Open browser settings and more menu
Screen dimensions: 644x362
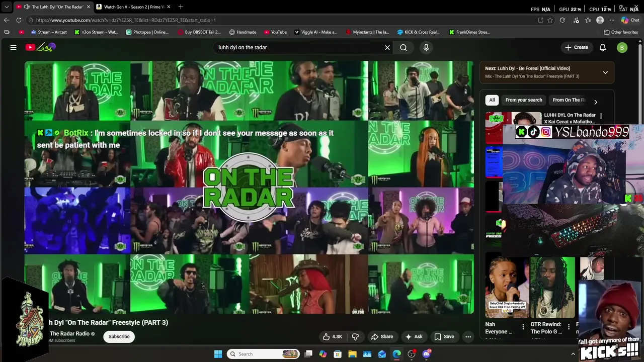(612, 20)
